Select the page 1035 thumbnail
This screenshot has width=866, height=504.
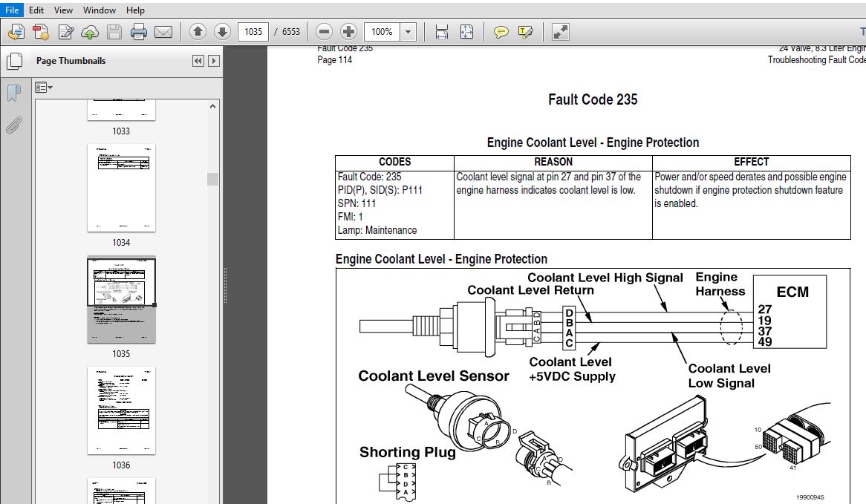coord(122,299)
